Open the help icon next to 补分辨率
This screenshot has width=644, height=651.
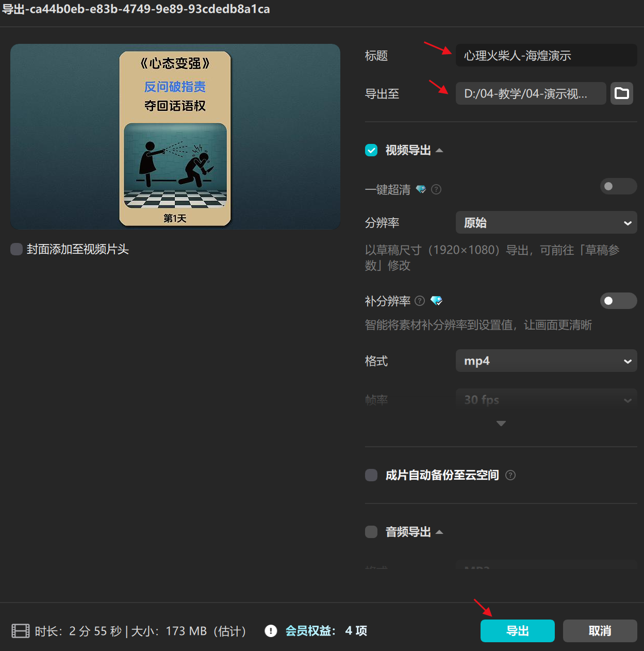pos(420,301)
